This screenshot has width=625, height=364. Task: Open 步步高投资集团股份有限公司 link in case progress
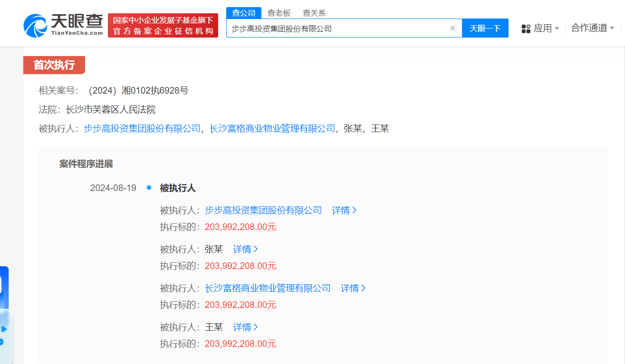tap(263, 210)
